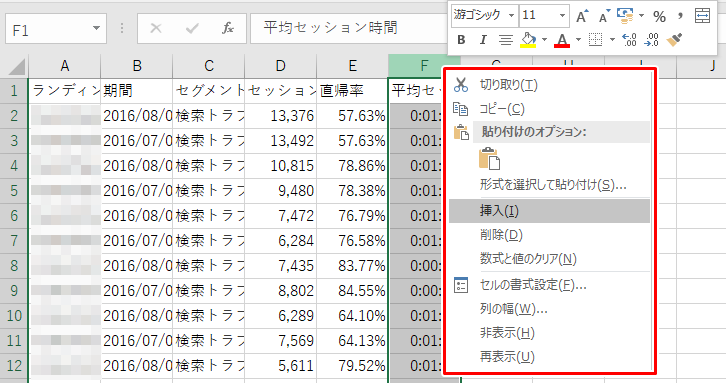The height and width of the screenshot is (383, 726).
Task: Decrease decimal places icon
Action: tap(651, 40)
